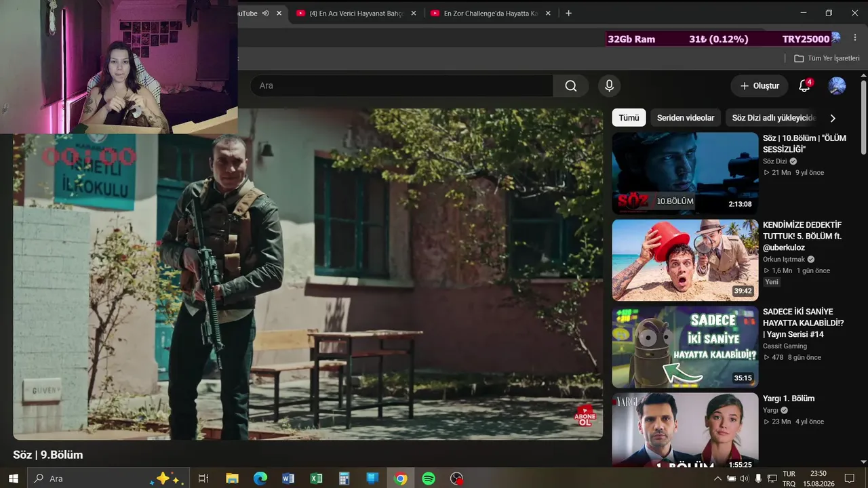Click the microphone icon in the system tray
Image resolution: width=868 pixels, height=488 pixels.
pos(758,479)
